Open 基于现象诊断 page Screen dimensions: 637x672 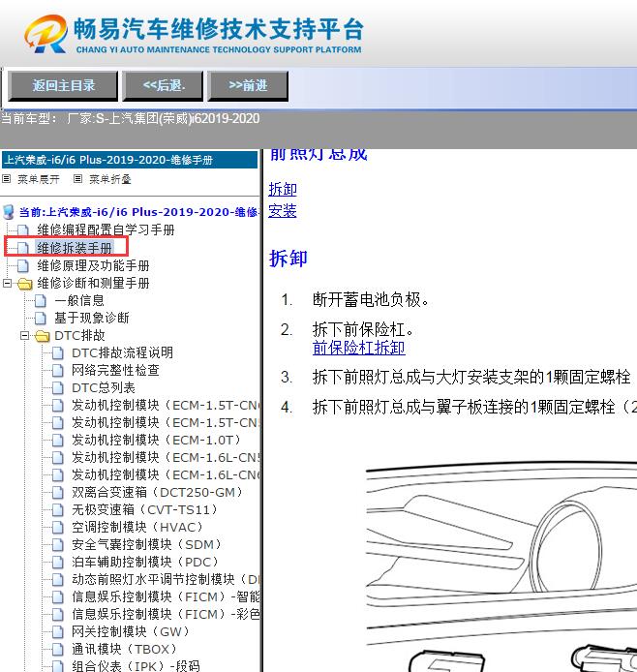point(92,318)
